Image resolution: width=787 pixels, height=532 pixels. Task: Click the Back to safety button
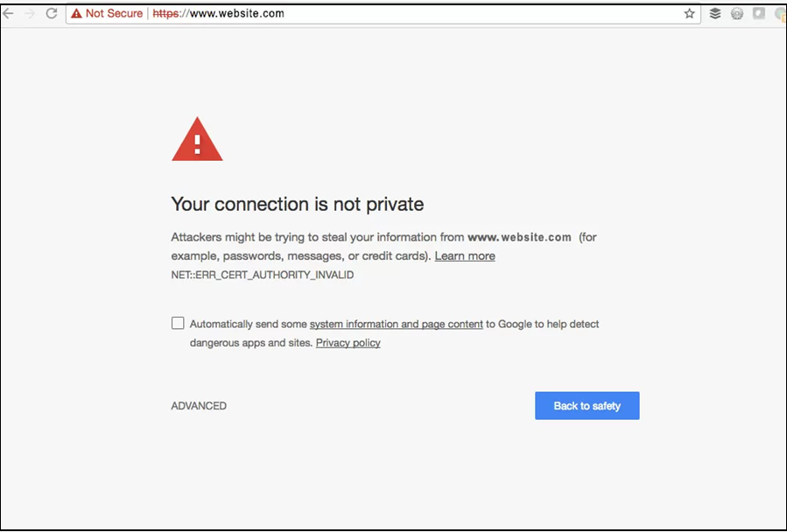click(x=587, y=406)
